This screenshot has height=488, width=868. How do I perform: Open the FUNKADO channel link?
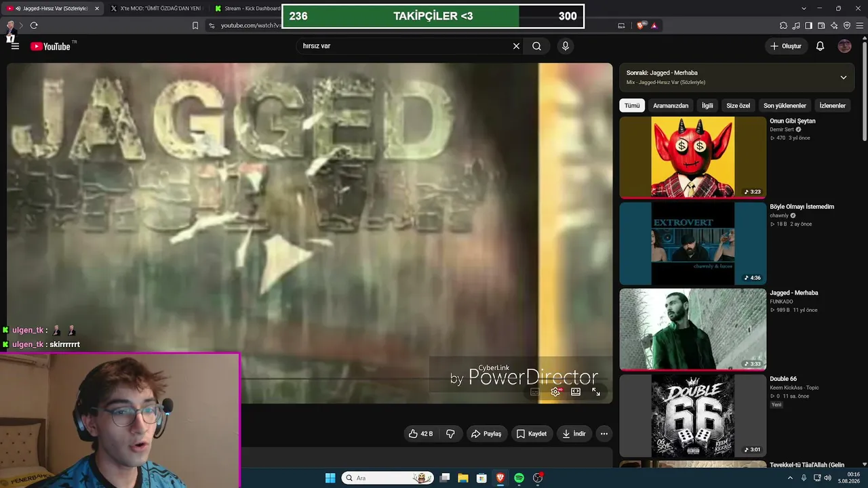tap(781, 302)
